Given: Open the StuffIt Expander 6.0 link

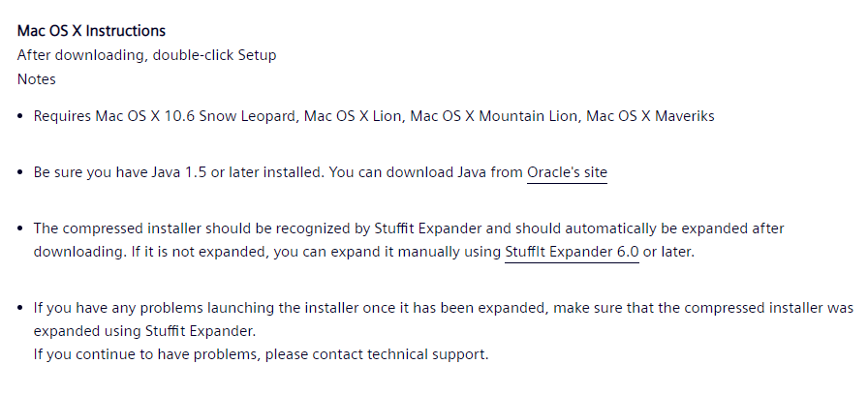Looking at the screenshot, I should coord(572,252).
